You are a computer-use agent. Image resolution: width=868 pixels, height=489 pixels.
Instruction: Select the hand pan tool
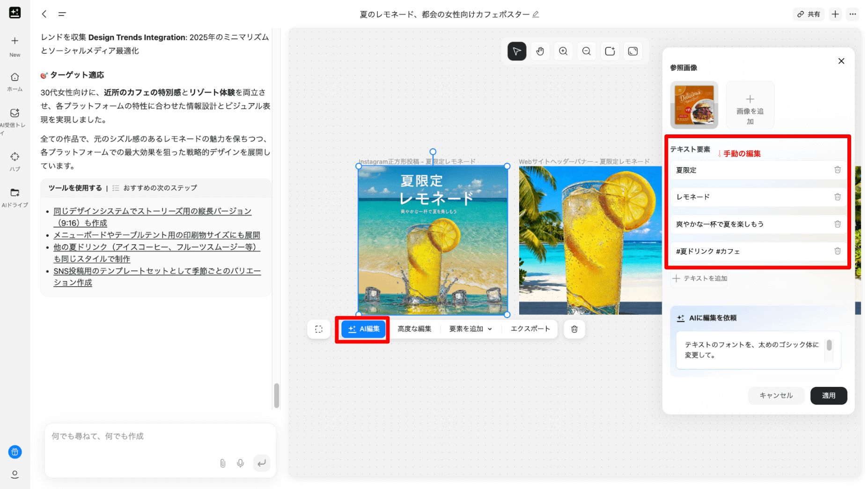click(x=540, y=52)
